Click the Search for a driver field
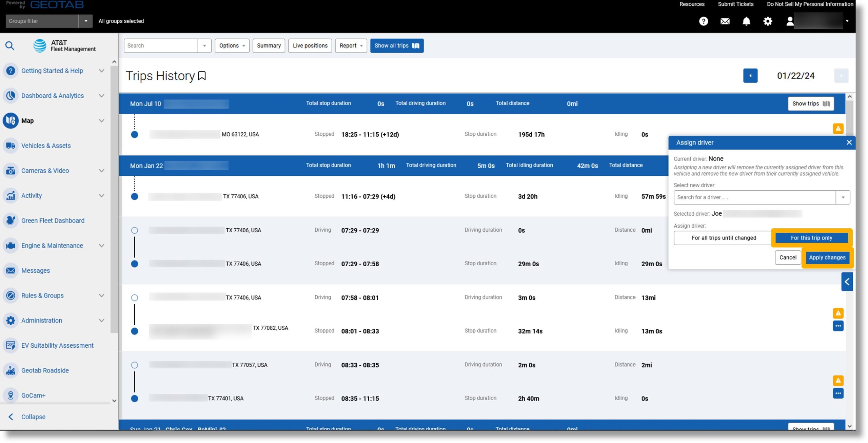868x443 pixels. pos(754,197)
